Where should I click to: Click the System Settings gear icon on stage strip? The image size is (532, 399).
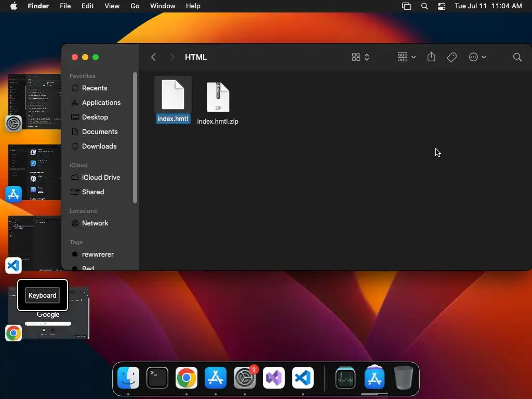point(14,124)
